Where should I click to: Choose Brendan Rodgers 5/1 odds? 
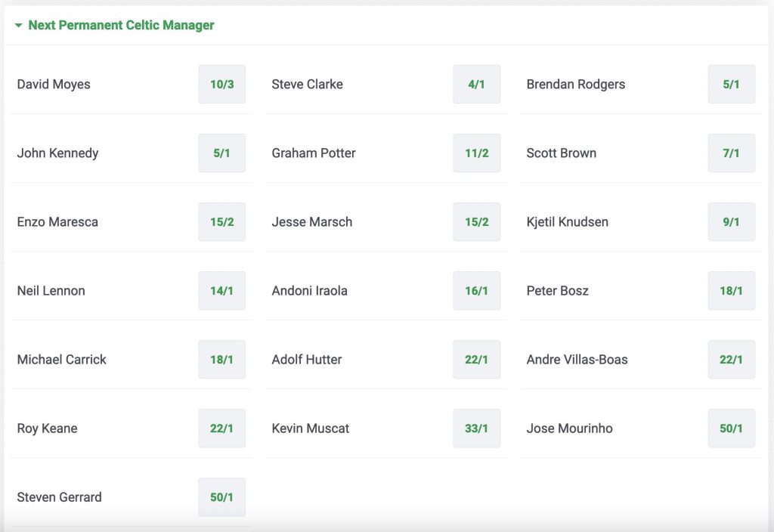tap(731, 85)
